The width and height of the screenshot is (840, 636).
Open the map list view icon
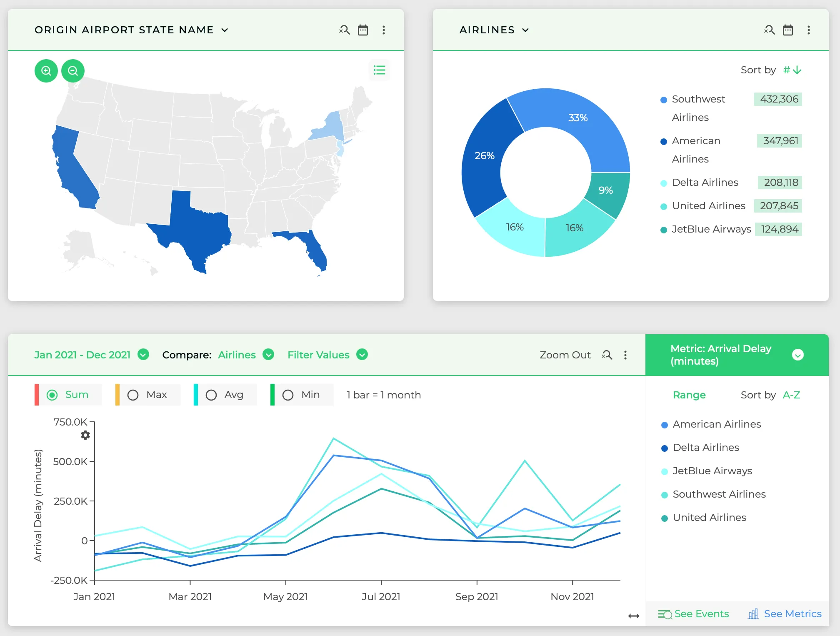pos(379,70)
